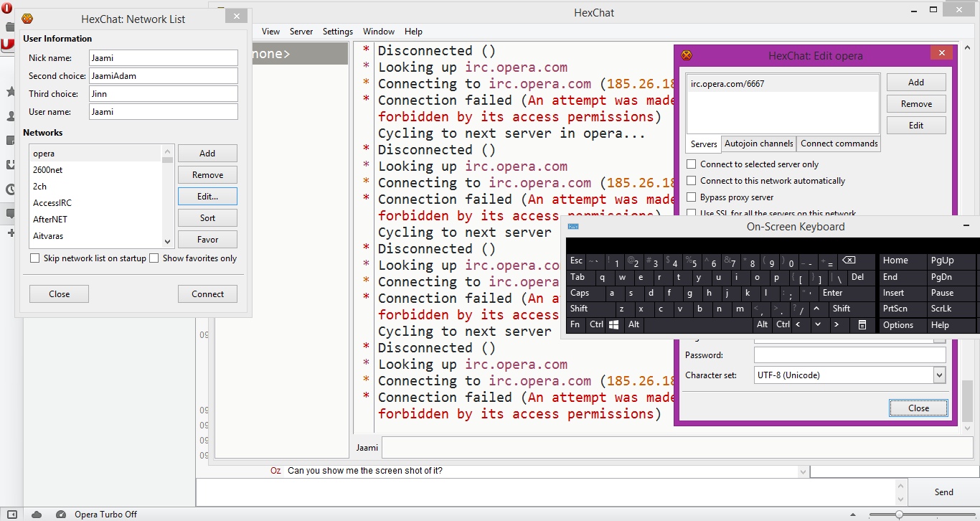
Task: Enable Skip network list on startup
Action: (34, 258)
